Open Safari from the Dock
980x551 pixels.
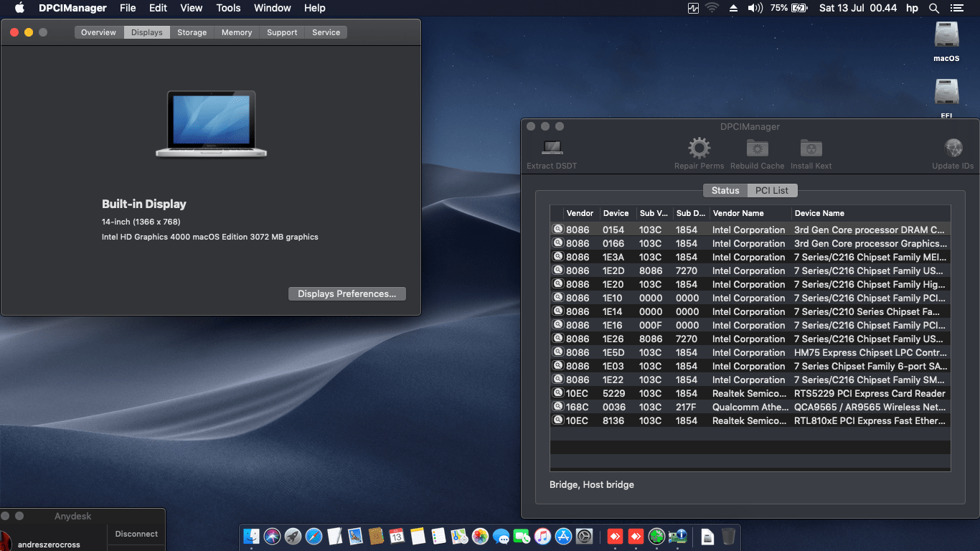(314, 536)
